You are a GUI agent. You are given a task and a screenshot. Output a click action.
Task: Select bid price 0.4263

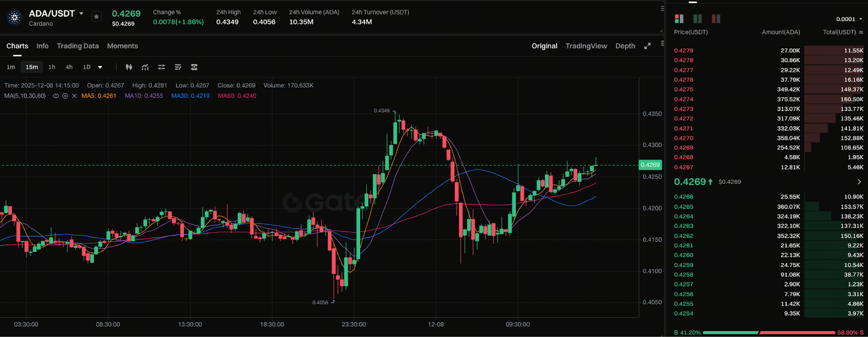point(684,226)
